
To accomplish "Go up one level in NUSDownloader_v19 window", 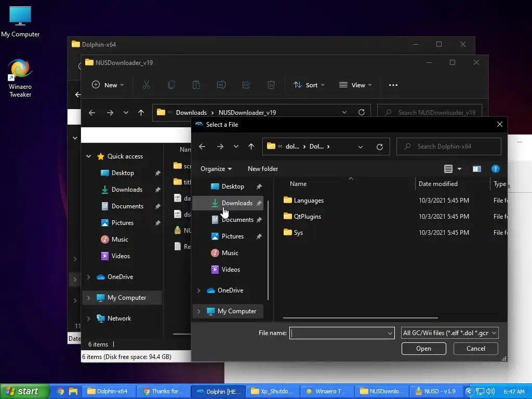I will pyautogui.click(x=141, y=113).
